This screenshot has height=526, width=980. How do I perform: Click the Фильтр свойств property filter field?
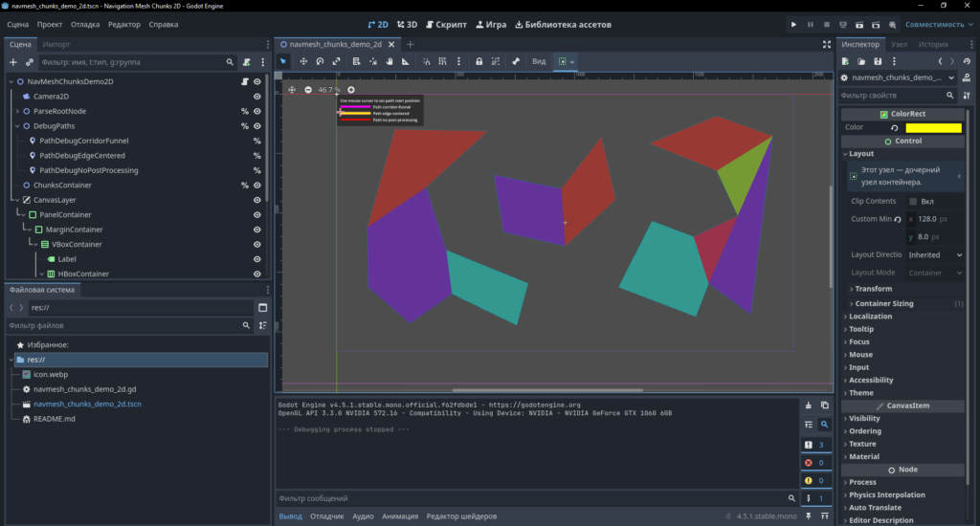(x=897, y=96)
